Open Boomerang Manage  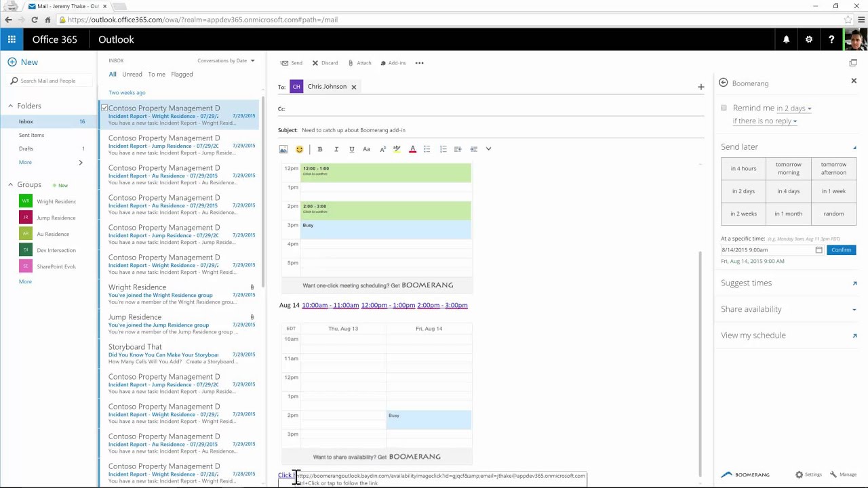coord(843,474)
